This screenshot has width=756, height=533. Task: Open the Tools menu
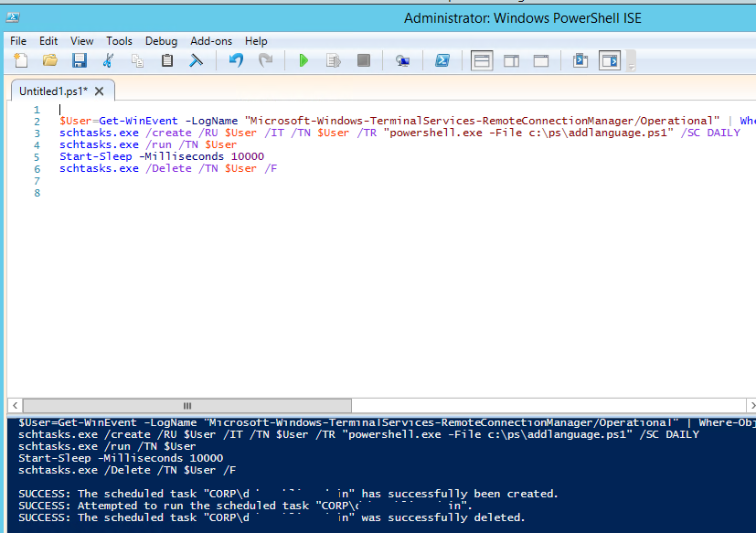point(119,41)
